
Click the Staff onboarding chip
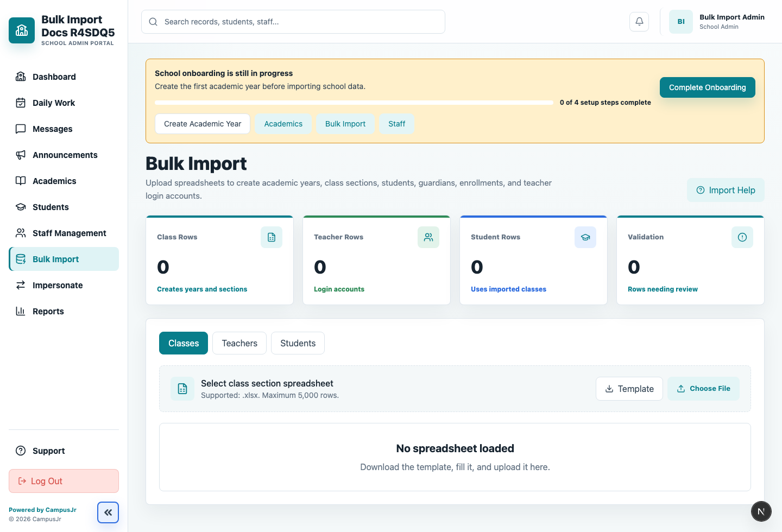[x=397, y=124]
